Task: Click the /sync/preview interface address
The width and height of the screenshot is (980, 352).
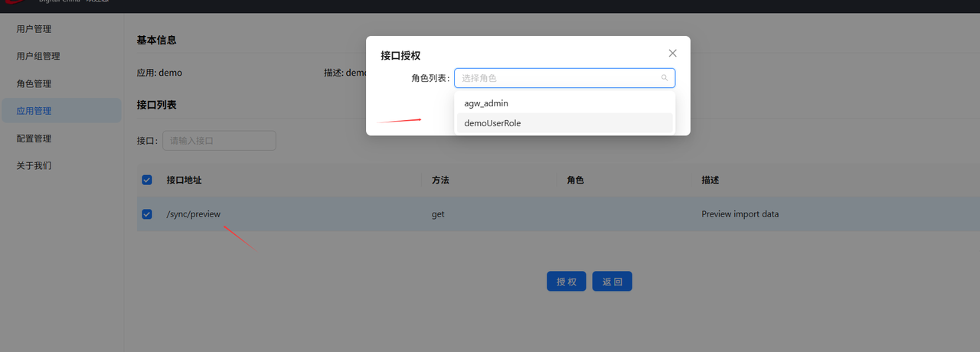Action: point(194,214)
